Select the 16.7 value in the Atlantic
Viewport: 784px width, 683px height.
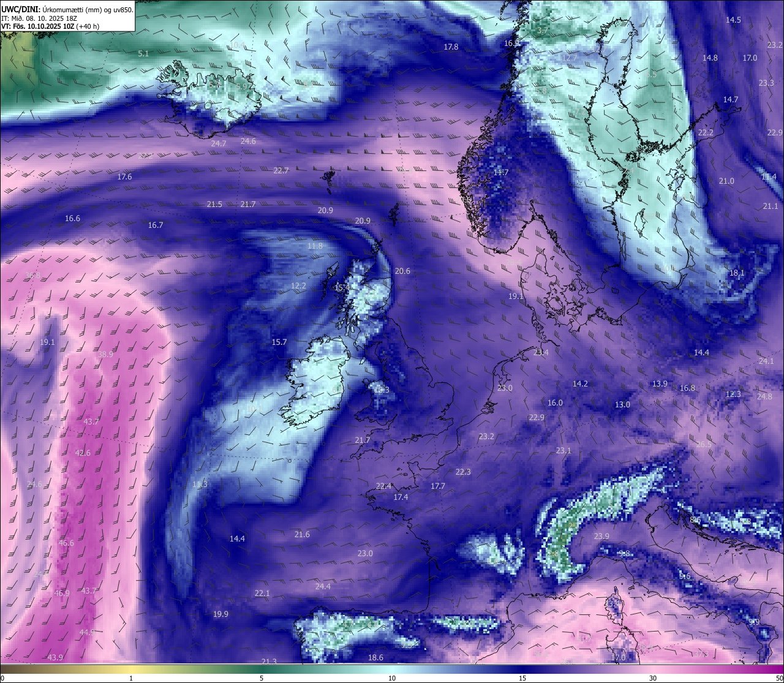[x=156, y=225]
